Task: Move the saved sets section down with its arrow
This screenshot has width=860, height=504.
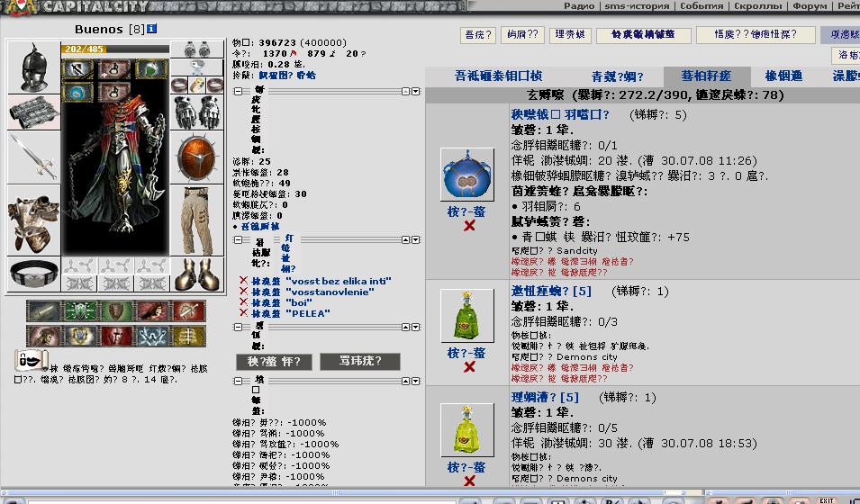Action: (416, 239)
